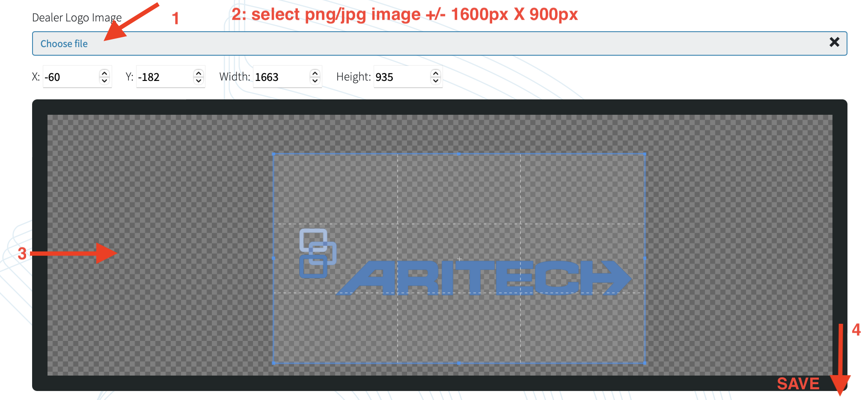Click the bottom-right crop box corner handle
Image resolution: width=868 pixels, height=400 pixels.
(x=645, y=363)
